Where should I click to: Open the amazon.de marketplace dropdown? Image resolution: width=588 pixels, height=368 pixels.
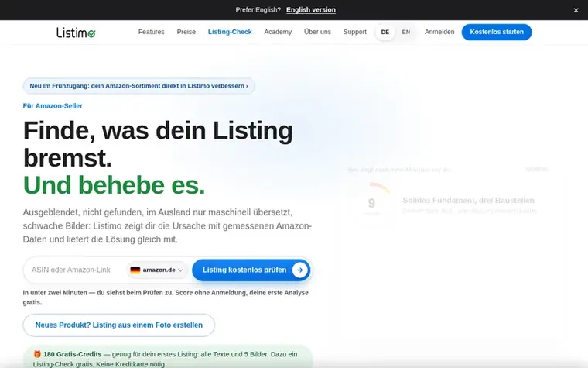pos(157,270)
